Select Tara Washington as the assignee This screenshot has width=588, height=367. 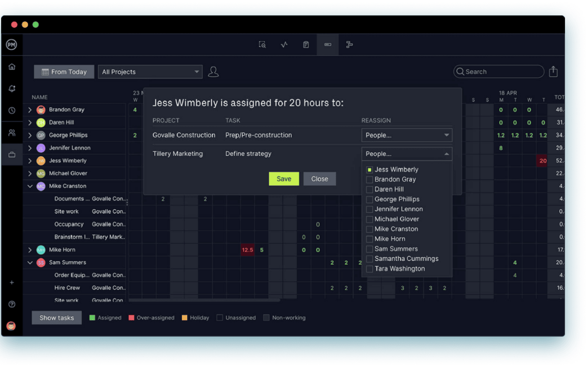(369, 269)
